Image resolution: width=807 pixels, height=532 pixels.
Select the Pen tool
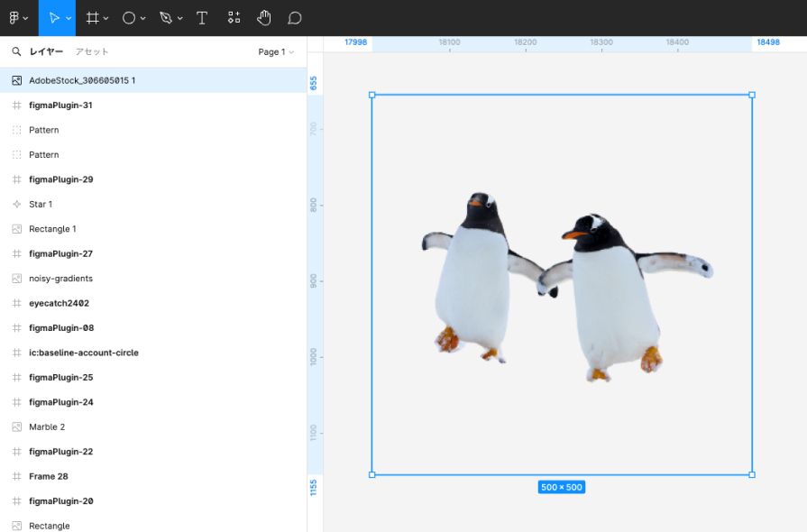165,18
